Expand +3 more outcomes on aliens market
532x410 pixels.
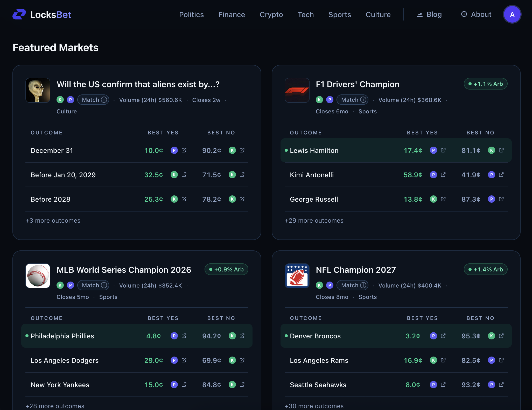pos(53,221)
